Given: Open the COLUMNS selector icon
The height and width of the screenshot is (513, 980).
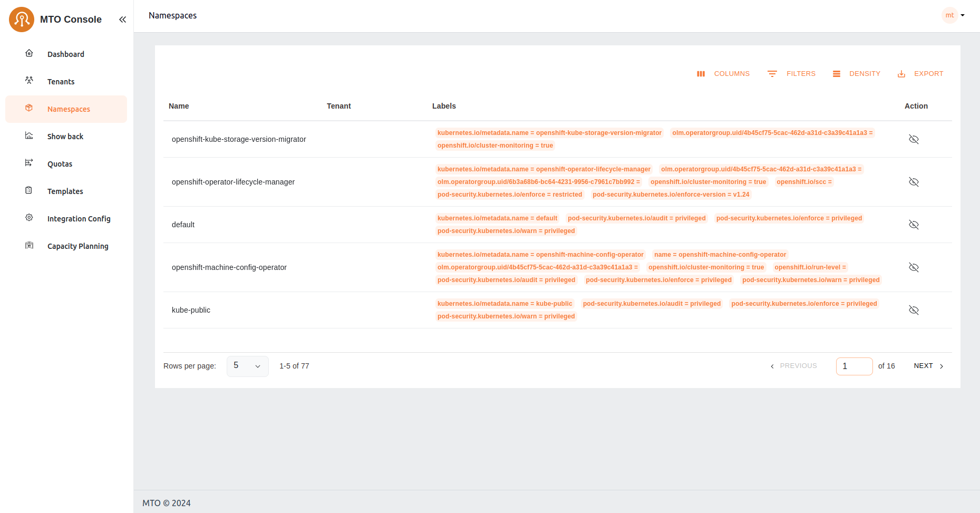Looking at the screenshot, I should coord(701,74).
